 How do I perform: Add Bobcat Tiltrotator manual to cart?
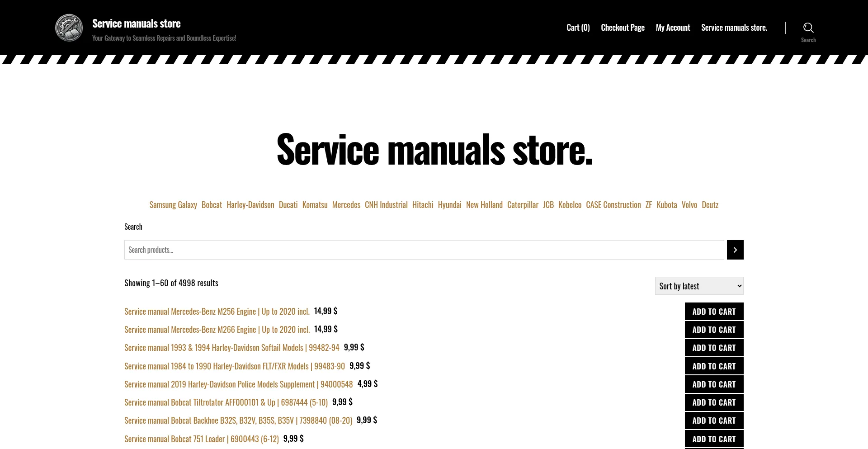coord(714,402)
